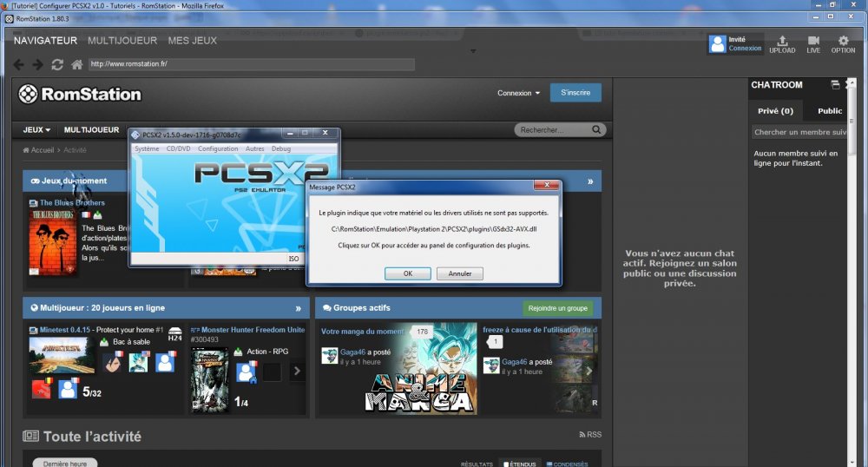Click Annuler in PCSX2 message dialog
Screen dimensions: 868x467
(x=459, y=273)
